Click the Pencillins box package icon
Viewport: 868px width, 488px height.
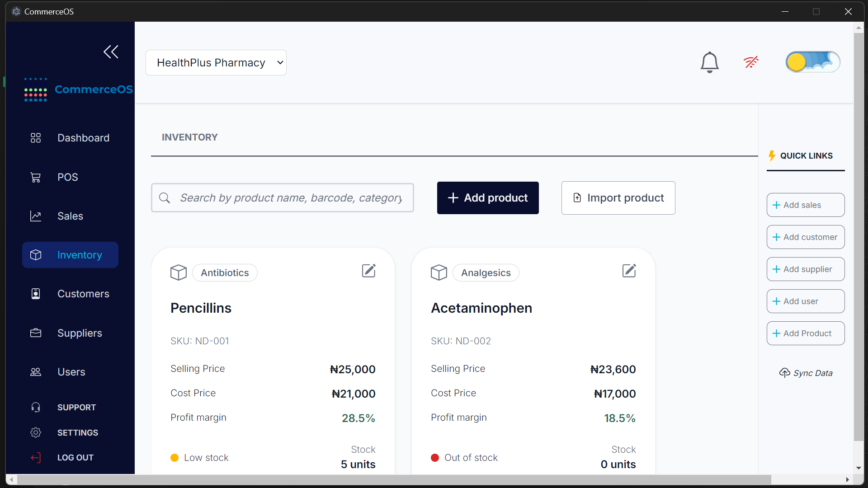pos(179,272)
